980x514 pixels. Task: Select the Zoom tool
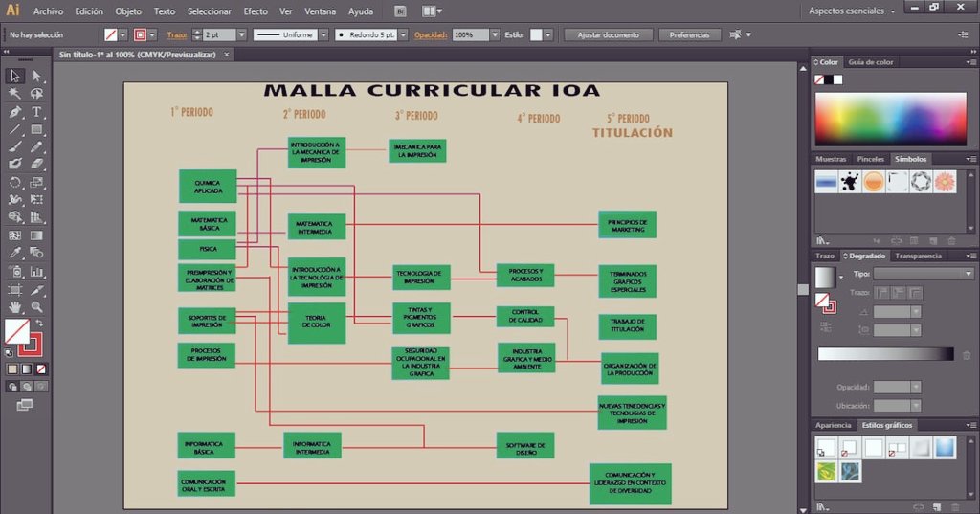pos(37,307)
